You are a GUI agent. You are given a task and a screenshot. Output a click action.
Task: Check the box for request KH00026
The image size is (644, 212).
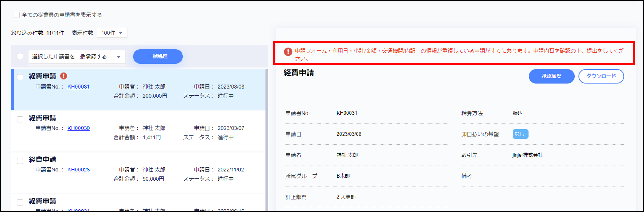point(20,161)
